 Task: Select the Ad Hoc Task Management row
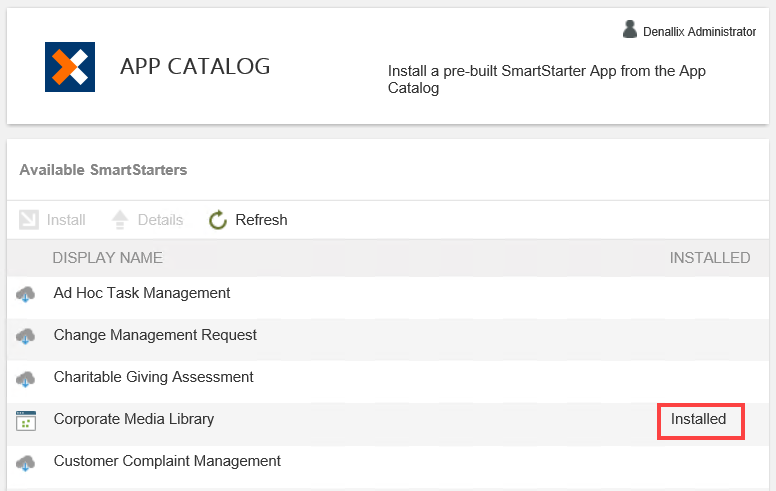tap(142, 293)
